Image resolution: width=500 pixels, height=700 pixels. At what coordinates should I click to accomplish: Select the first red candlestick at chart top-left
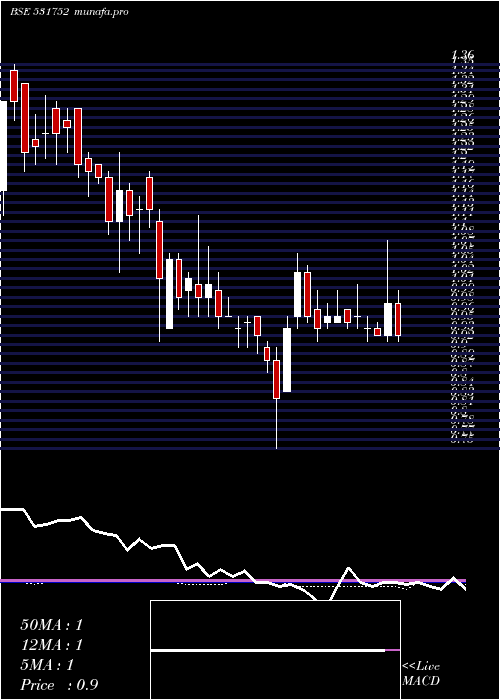click(14, 86)
